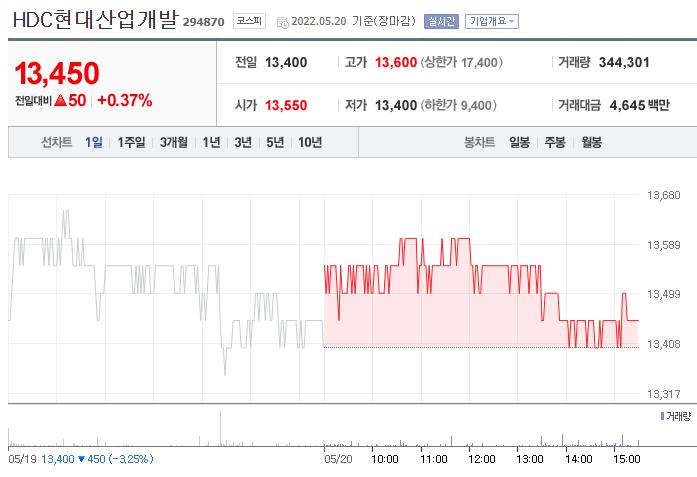
Task: Click the 13,499 y-axis label
Action: 663,294
